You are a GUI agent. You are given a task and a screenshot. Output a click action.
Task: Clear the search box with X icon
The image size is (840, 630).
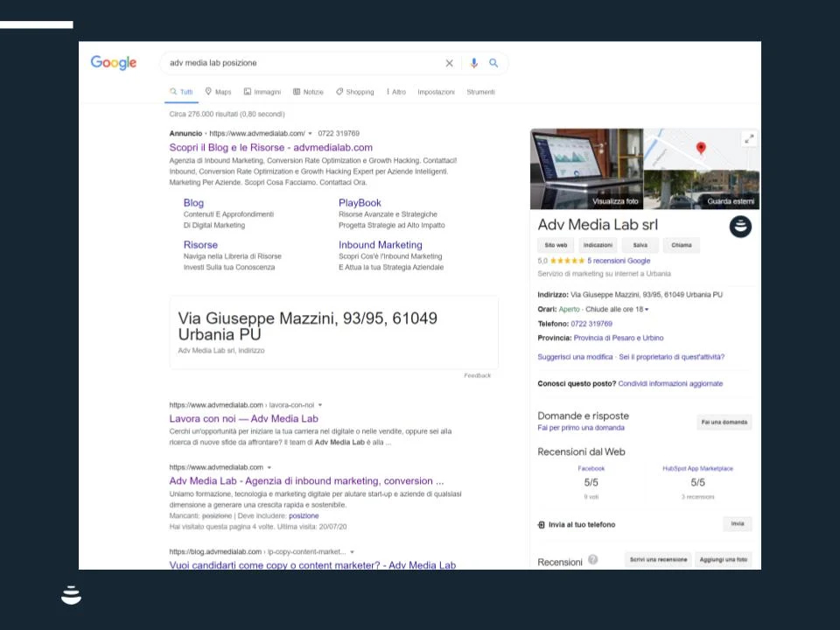[x=450, y=63]
